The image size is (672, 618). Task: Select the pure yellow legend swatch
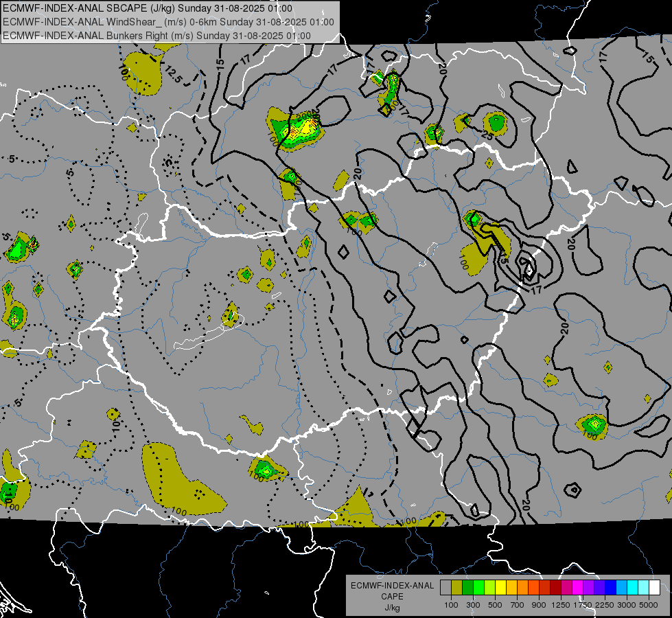pos(500,587)
